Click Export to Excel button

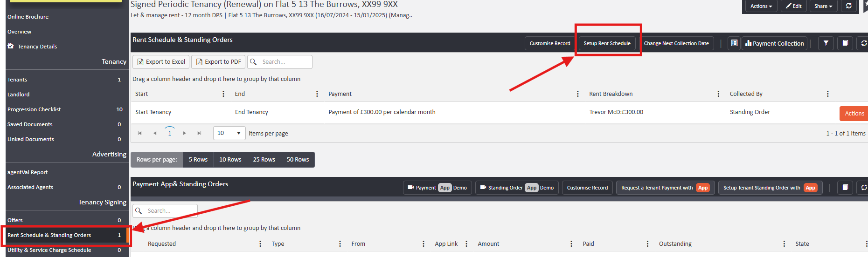[161, 62]
